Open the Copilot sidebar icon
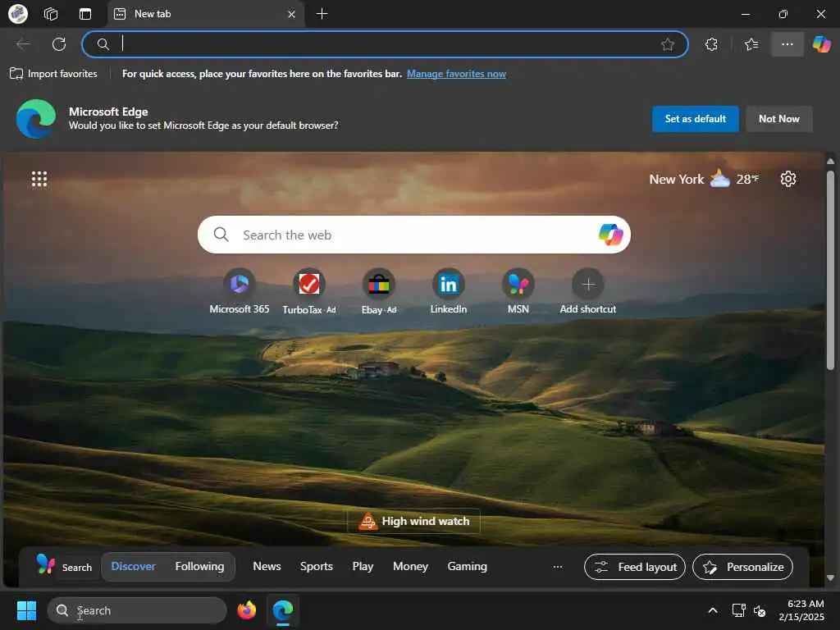The height and width of the screenshot is (630, 840). [x=821, y=44]
